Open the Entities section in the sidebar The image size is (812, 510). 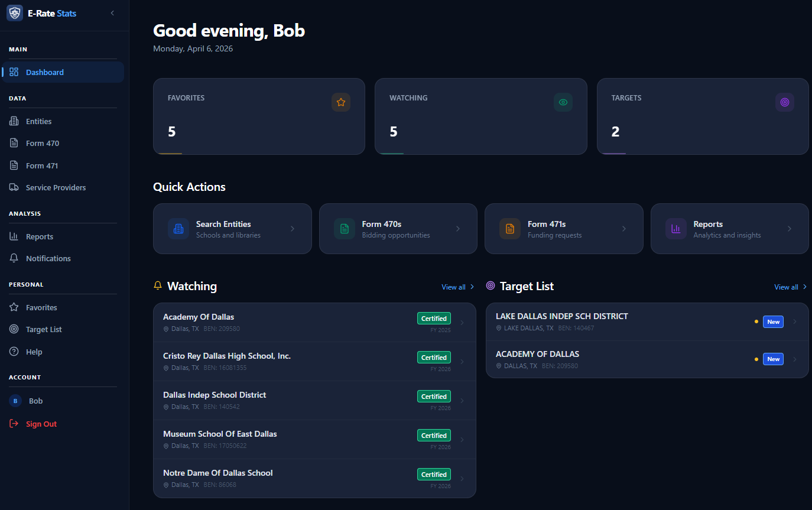click(x=38, y=121)
